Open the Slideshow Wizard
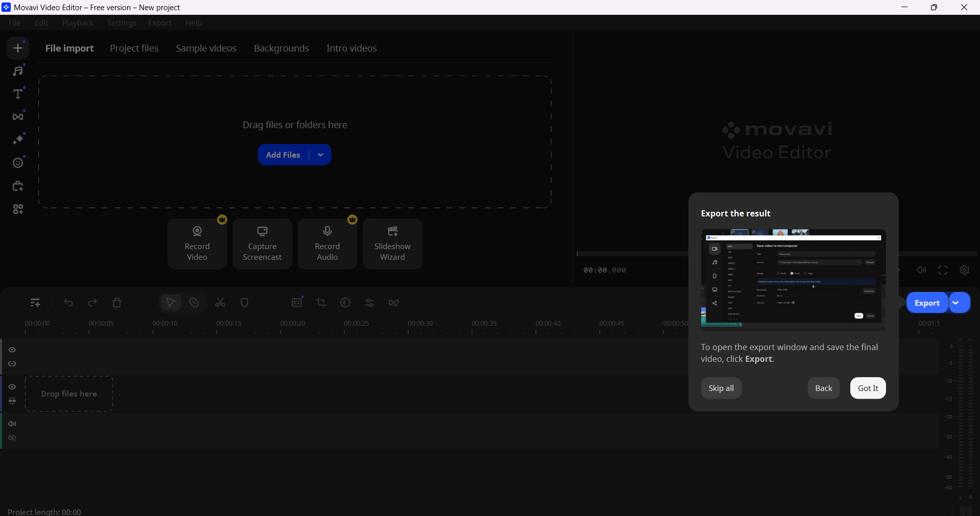Image resolution: width=980 pixels, height=516 pixels. pyautogui.click(x=392, y=244)
